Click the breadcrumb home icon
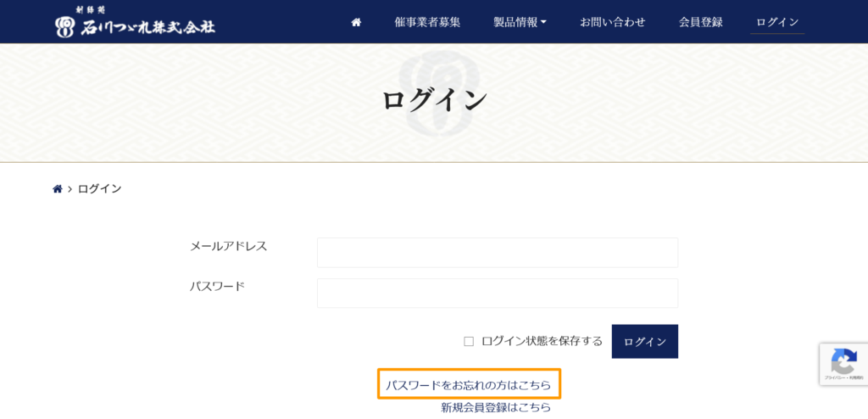Image resolution: width=868 pixels, height=419 pixels. 58,189
